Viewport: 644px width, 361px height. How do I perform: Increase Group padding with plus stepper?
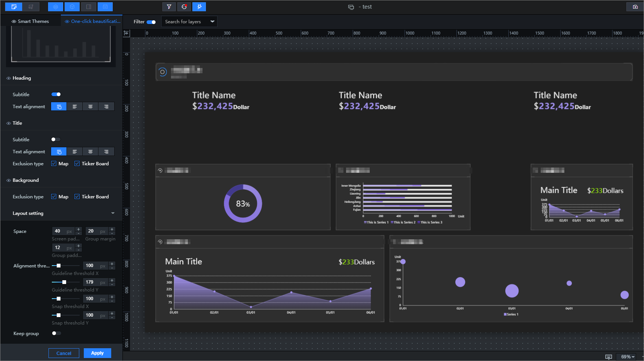(79, 246)
